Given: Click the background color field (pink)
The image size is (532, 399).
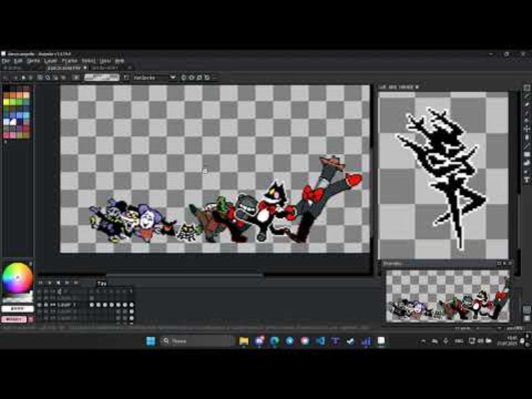Looking at the screenshot, I should [14, 319].
